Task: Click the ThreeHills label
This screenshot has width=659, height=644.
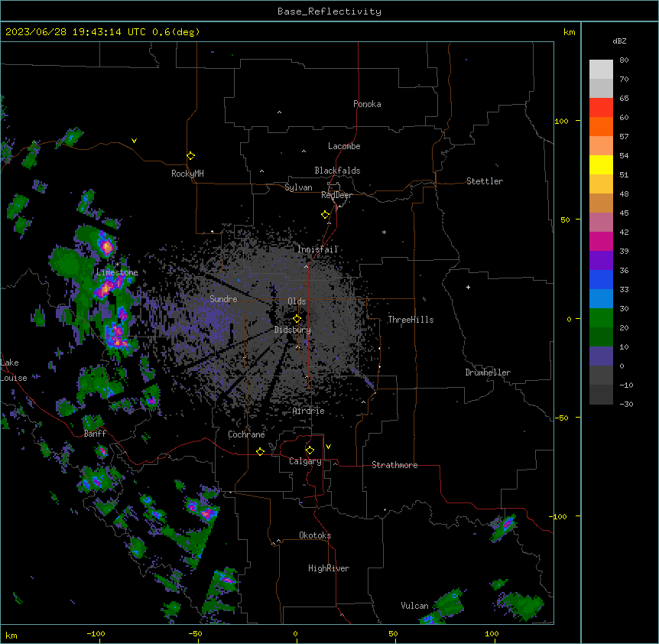Action: pos(411,320)
